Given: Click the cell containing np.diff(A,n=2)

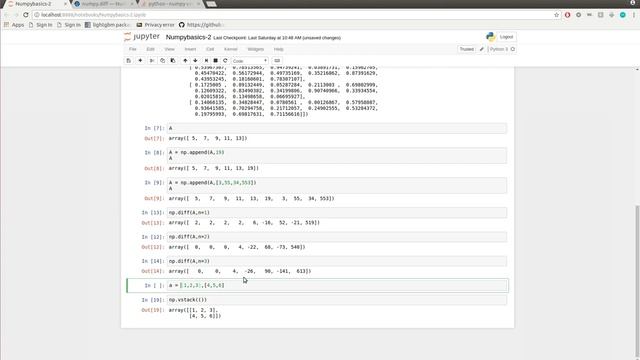Looking at the screenshot, I should pyautogui.click(x=337, y=237).
